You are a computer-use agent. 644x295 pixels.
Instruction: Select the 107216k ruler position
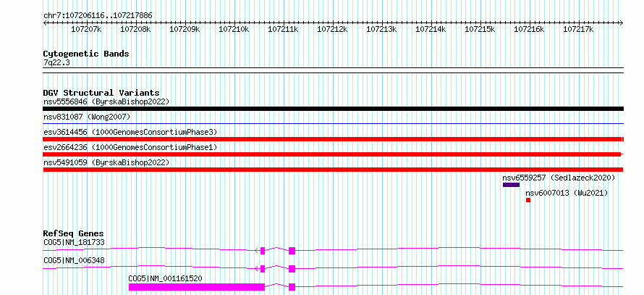coord(530,29)
